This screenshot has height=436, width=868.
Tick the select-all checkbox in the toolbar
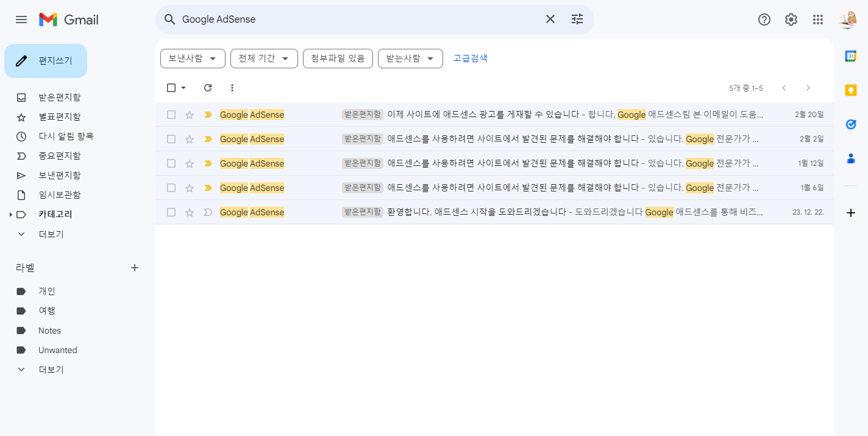click(171, 88)
